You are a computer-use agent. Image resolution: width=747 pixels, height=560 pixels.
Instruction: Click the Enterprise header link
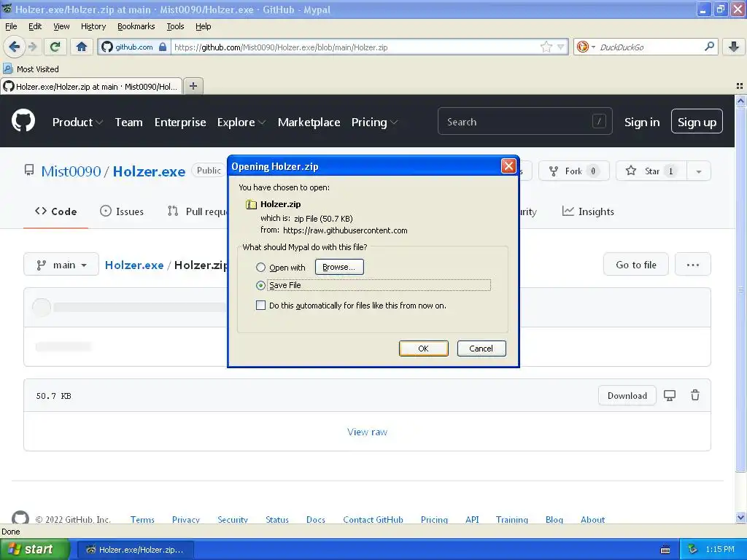click(180, 122)
